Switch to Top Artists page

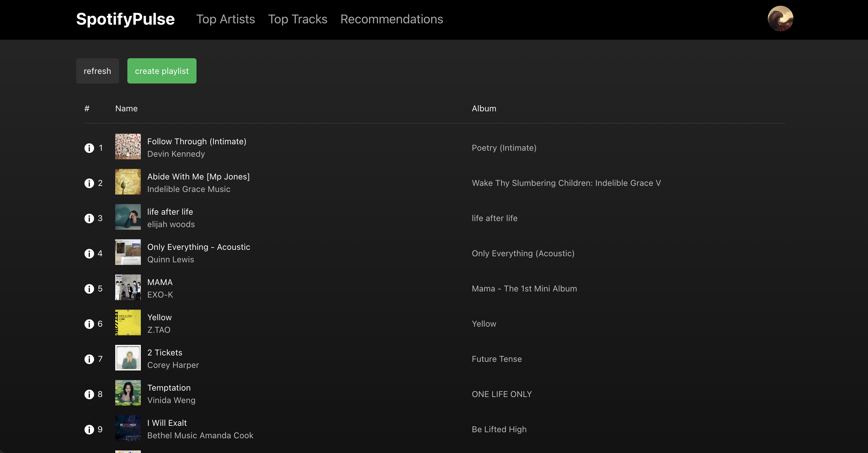pos(225,19)
